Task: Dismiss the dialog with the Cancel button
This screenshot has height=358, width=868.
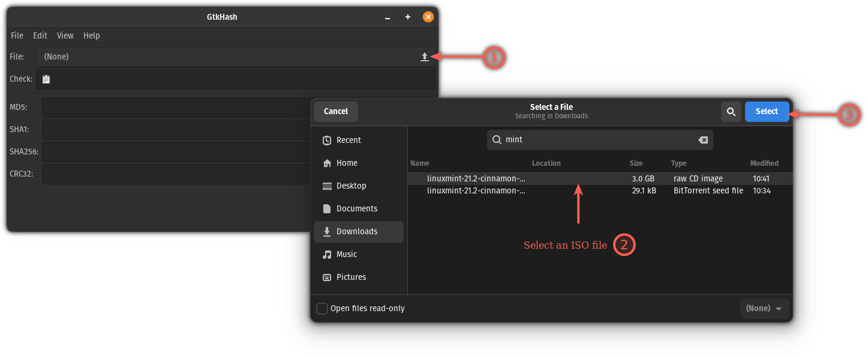Action: (335, 111)
